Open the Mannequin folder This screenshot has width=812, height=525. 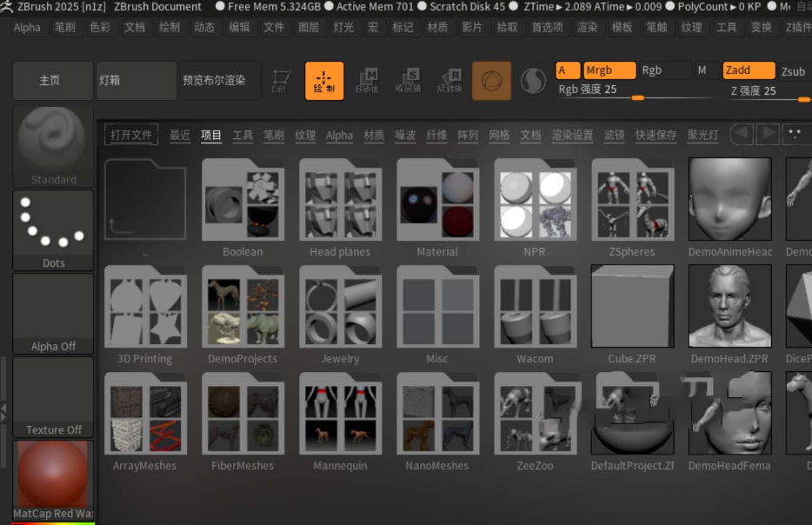click(340, 422)
